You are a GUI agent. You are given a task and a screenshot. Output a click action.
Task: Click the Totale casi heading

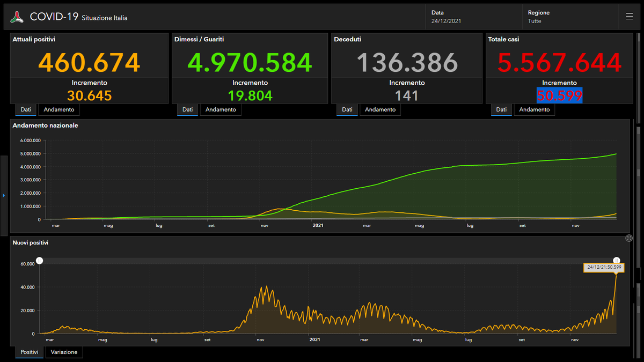pyautogui.click(x=503, y=39)
